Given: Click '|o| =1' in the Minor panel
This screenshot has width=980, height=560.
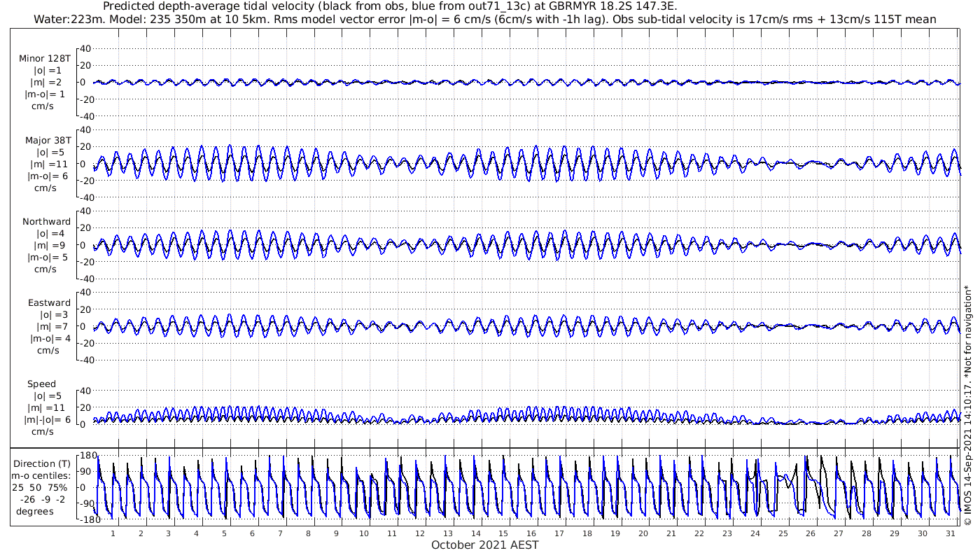Looking at the screenshot, I should click(x=48, y=71).
